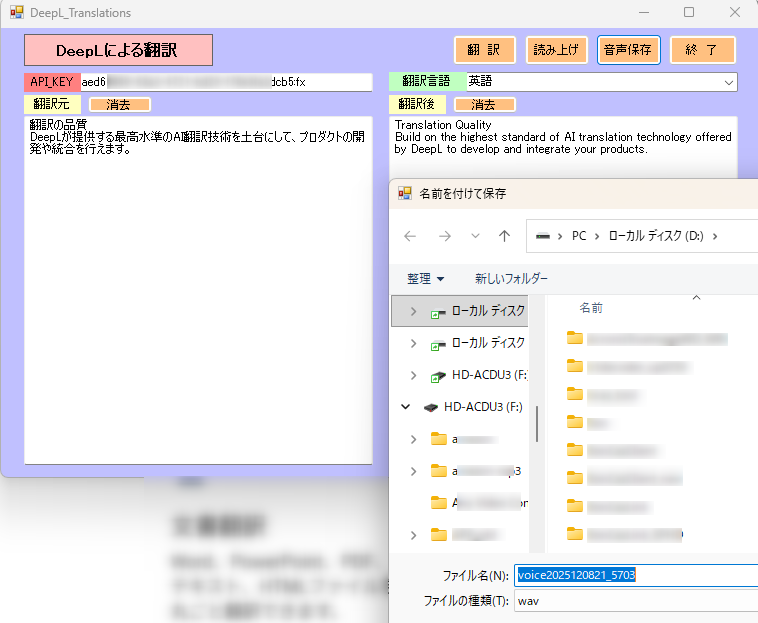Click the 翻訳 translate button
The width and height of the screenshot is (758, 623).
click(x=485, y=50)
